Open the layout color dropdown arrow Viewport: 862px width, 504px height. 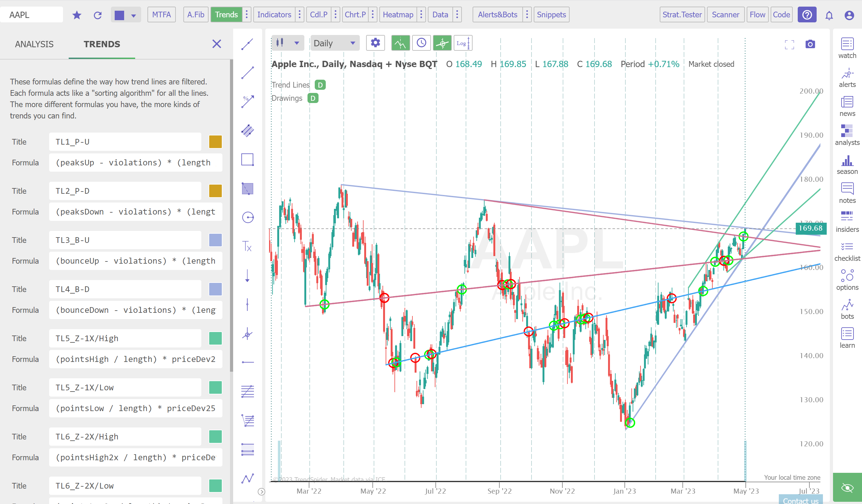(x=134, y=15)
